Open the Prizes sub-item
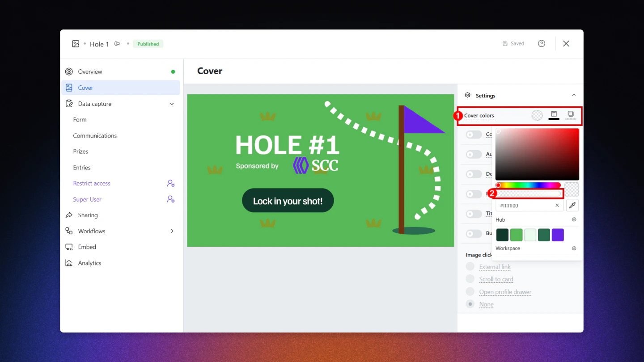Viewport: 644px width, 362px height. 80,152
